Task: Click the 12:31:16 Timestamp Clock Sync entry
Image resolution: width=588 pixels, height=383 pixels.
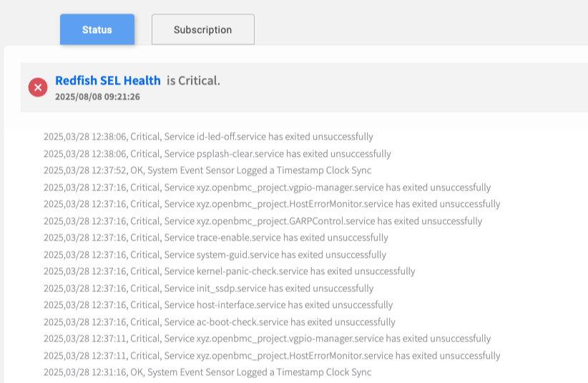Action: point(207,372)
